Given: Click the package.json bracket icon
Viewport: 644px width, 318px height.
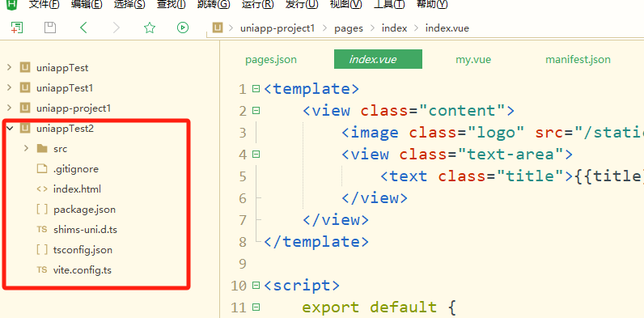Looking at the screenshot, I should (42, 210).
